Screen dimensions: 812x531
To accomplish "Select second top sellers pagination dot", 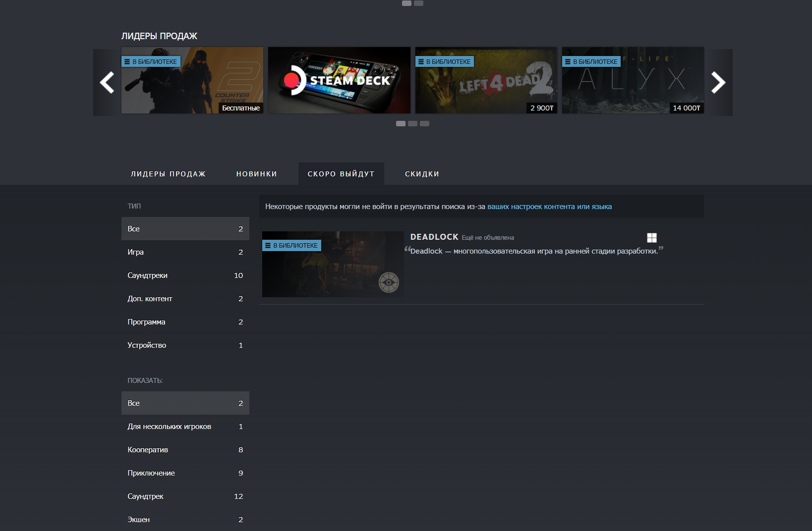I will pos(412,124).
